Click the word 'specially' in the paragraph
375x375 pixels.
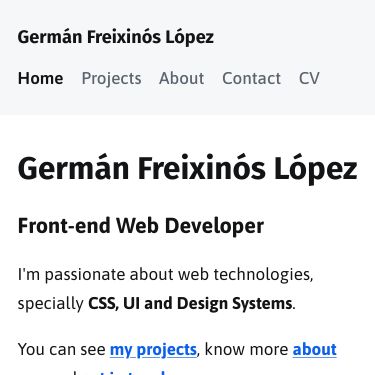(x=51, y=304)
